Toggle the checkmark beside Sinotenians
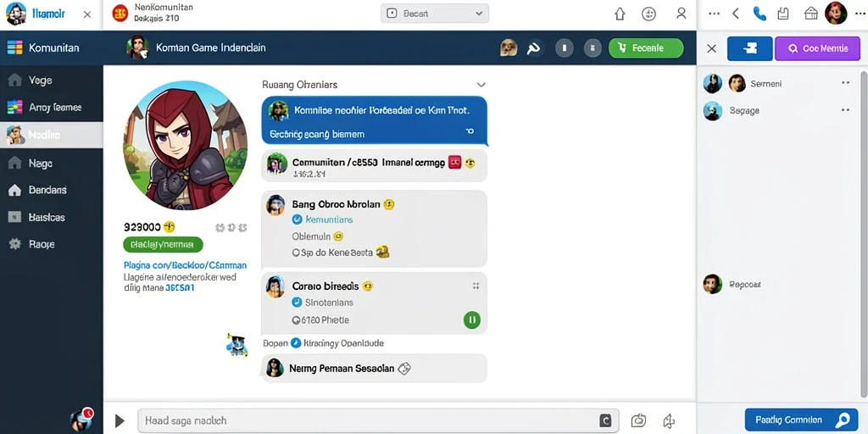Screen dimensions: 868x434 click(x=297, y=303)
